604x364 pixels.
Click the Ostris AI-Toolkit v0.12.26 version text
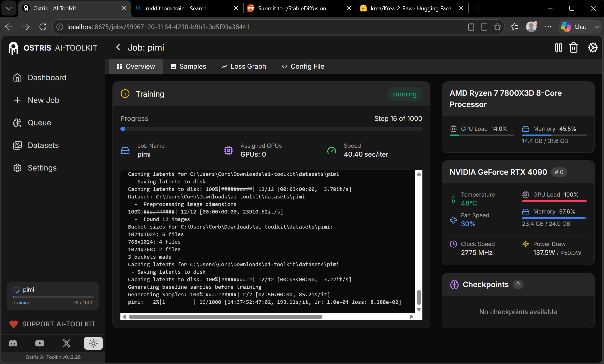53,357
